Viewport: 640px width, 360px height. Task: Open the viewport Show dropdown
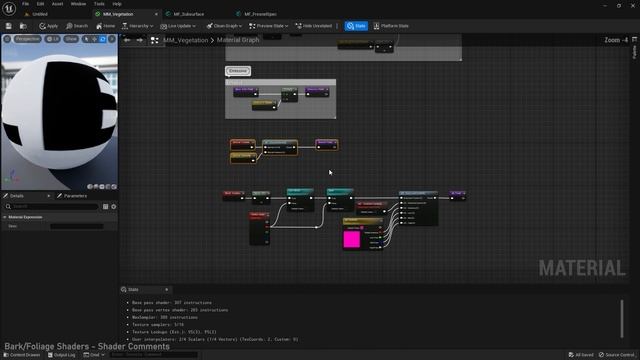pos(71,39)
